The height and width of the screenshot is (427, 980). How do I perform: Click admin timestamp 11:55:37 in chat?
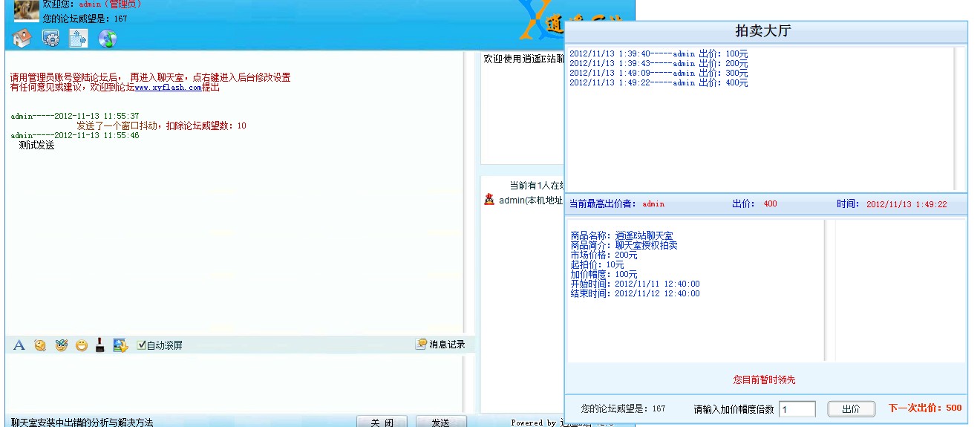point(75,117)
